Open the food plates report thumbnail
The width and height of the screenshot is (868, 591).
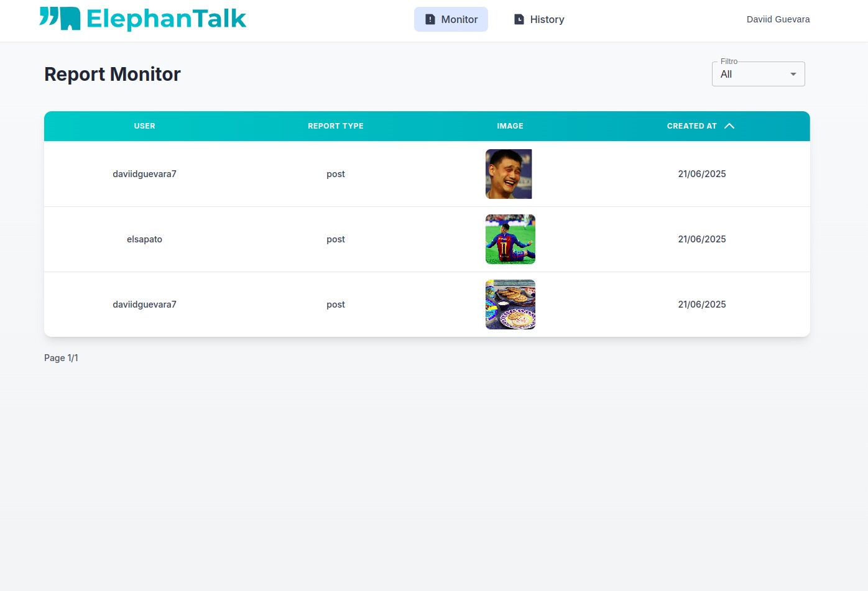click(x=510, y=305)
